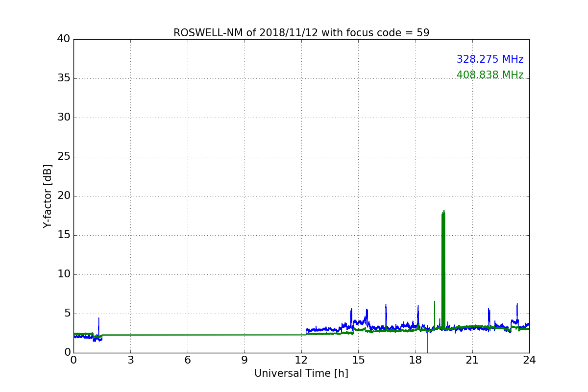Click the Y-factor [dB] axis label

point(48,196)
